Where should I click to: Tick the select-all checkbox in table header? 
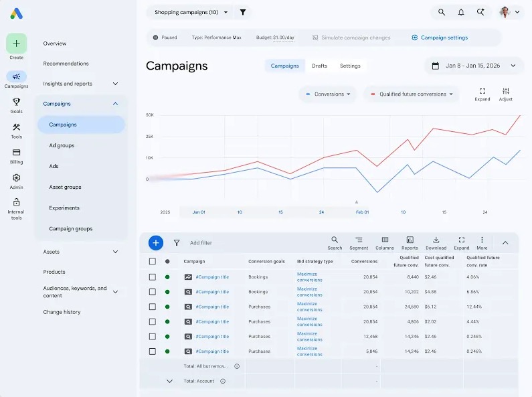click(x=153, y=261)
